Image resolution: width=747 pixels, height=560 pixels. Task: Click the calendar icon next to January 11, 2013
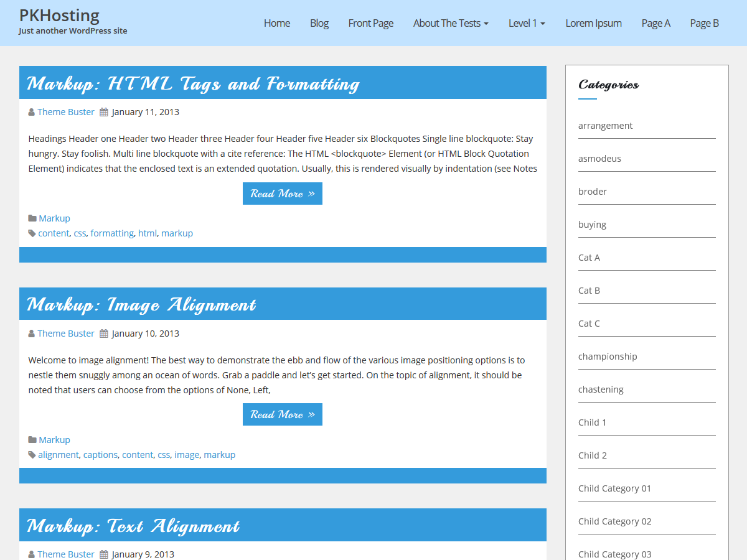[x=104, y=113]
